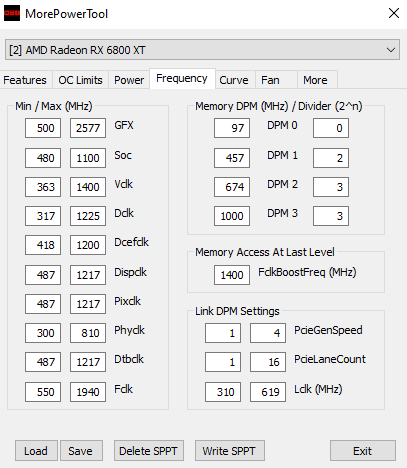Select the DPM 3 memory frequency field
Screen dimensions: 407x468
[232, 216]
